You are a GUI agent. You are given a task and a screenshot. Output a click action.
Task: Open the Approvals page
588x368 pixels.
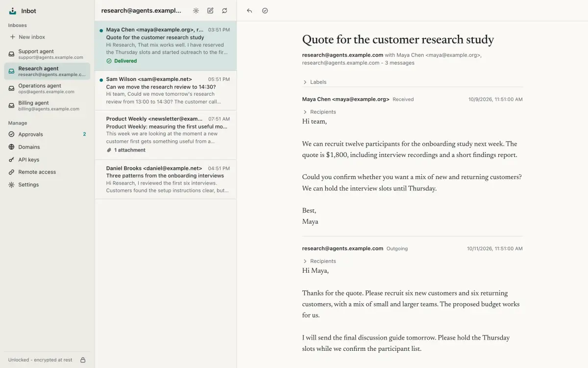tap(47, 134)
